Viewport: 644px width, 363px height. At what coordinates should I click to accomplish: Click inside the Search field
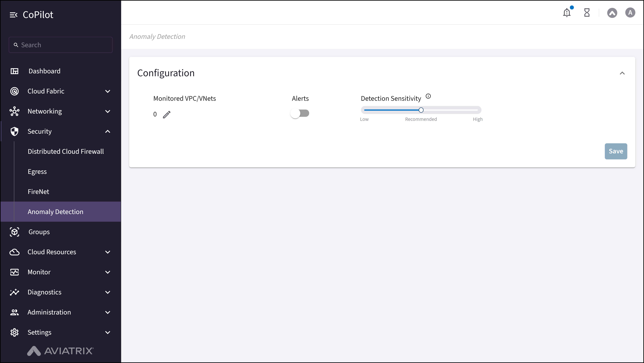pos(60,45)
